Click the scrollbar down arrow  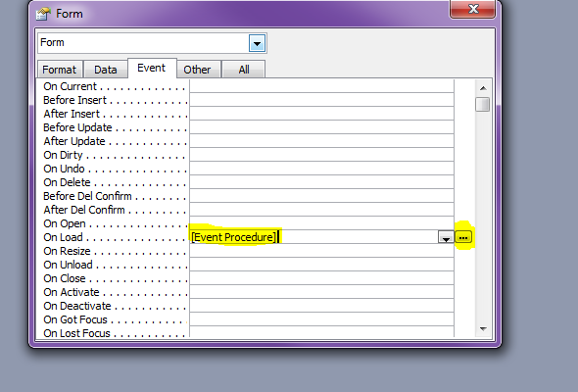(483, 328)
